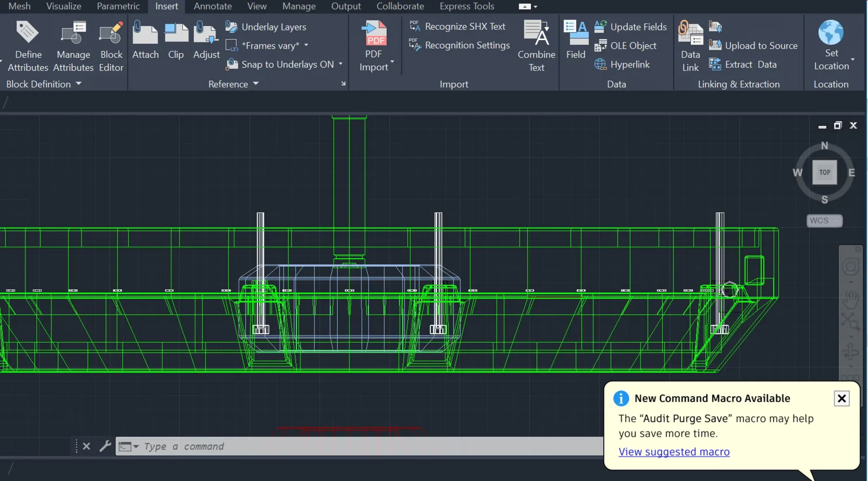Open the Visualize ribbon tab
This screenshot has width=868, height=481.
click(63, 6)
